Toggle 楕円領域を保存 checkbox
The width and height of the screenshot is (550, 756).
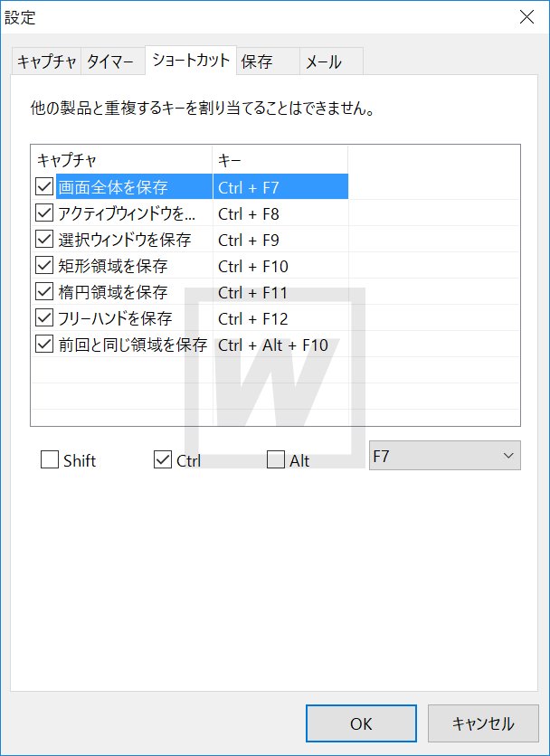click(44, 292)
